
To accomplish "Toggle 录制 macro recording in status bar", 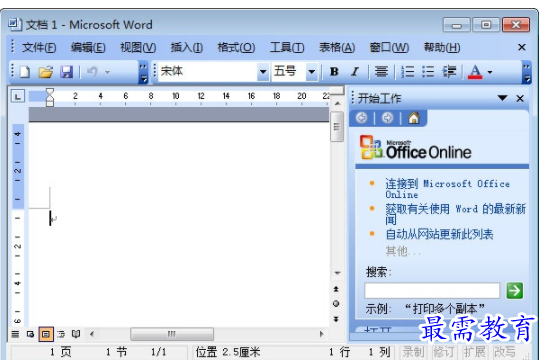I will tap(413, 352).
